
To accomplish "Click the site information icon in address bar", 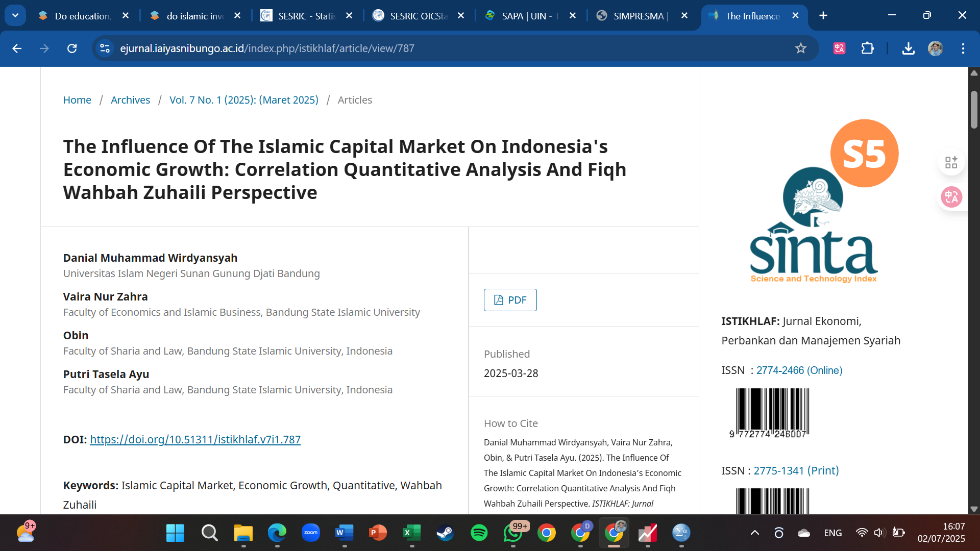I will pos(105,48).
